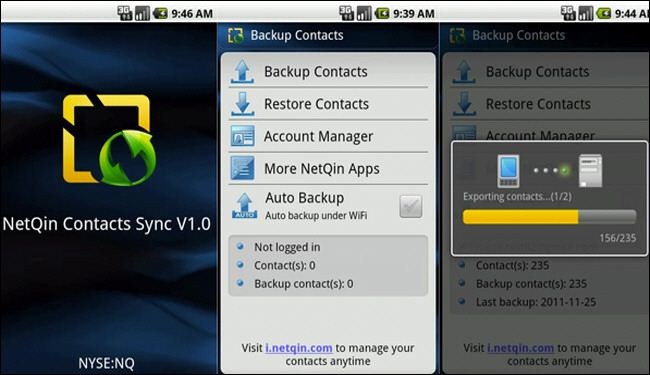Click the Auto Backup arrow icon

coord(244,206)
